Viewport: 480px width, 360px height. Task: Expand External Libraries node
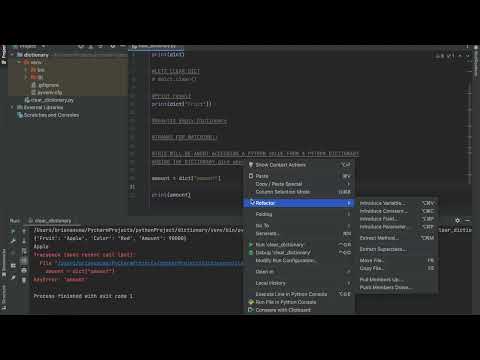point(13,107)
